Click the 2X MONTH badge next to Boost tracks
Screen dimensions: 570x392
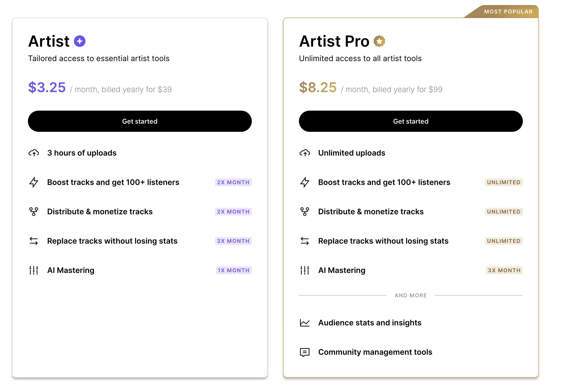pos(233,182)
